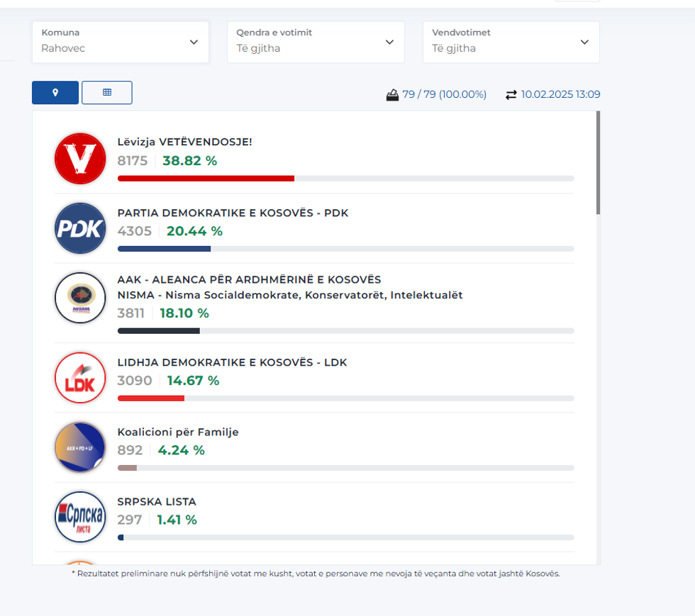Expand the Qendra e votimit dropdown
This screenshot has width=695, height=616.
pos(316,42)
